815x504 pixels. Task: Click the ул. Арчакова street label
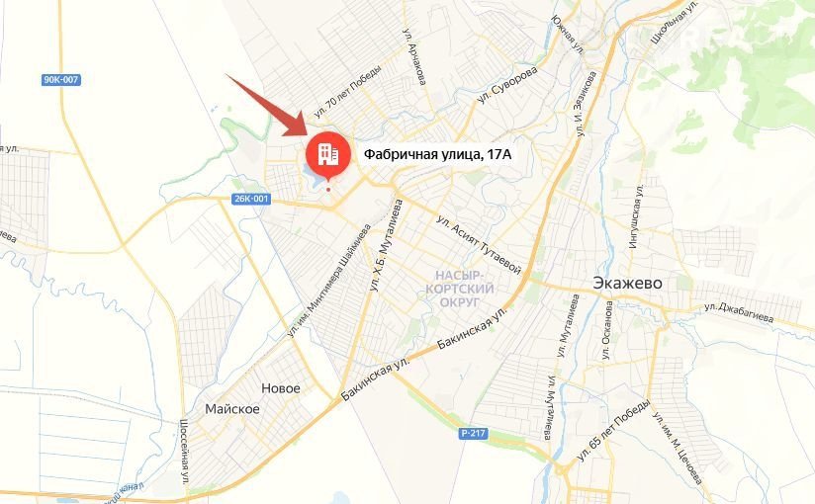pos(414,56)
